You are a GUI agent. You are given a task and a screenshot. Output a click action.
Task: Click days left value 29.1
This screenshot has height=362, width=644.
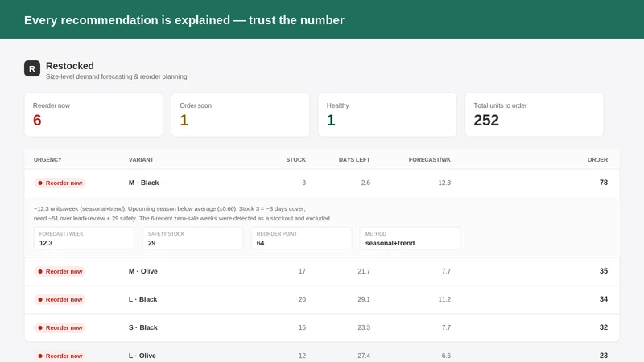click(364, 299)
